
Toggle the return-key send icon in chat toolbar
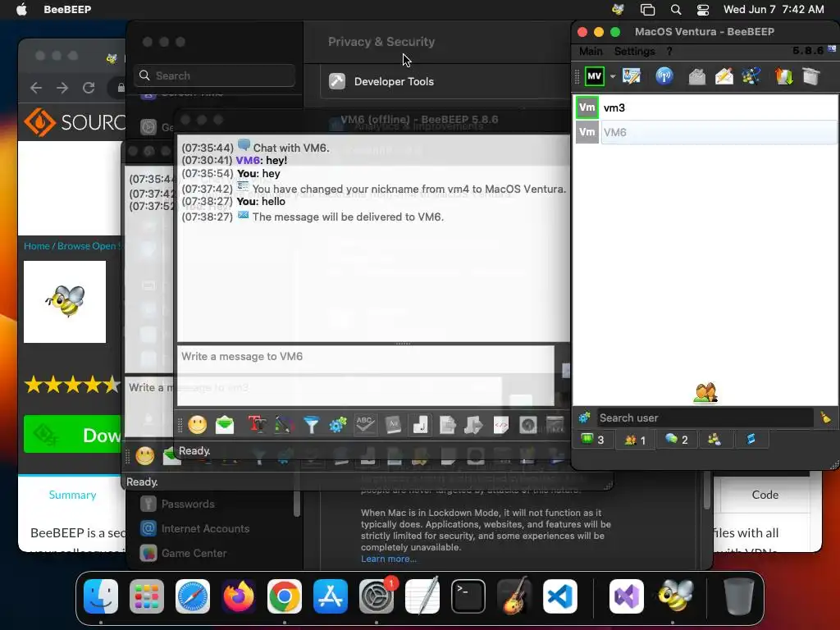pyautogui.click(x=420, y=426)
